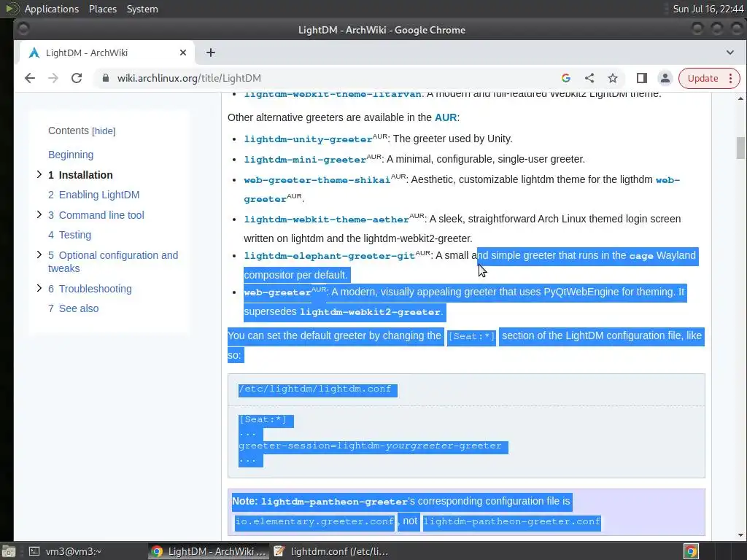The width and height of the screenshot is (747, 560).
Task: Open lightdm-unity-greeter package link
Action: pos(308,139)
